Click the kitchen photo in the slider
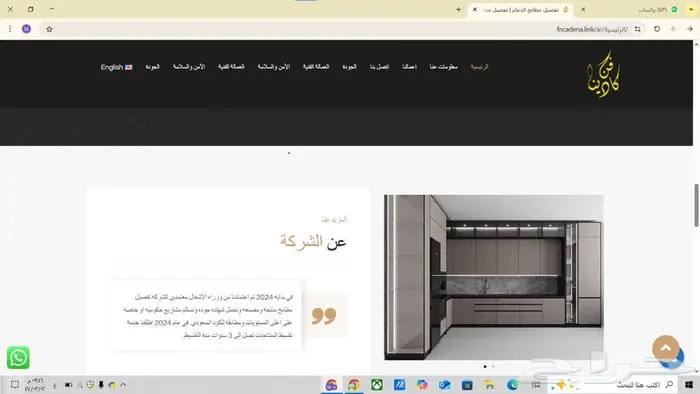This screenshot has width=700, height=394. point(494,277)
